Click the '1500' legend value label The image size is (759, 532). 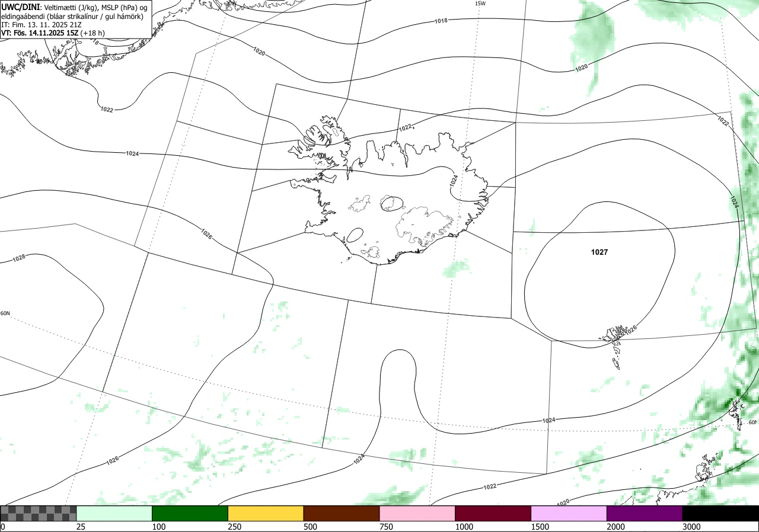pyautogui.click(x=540, y=527)
